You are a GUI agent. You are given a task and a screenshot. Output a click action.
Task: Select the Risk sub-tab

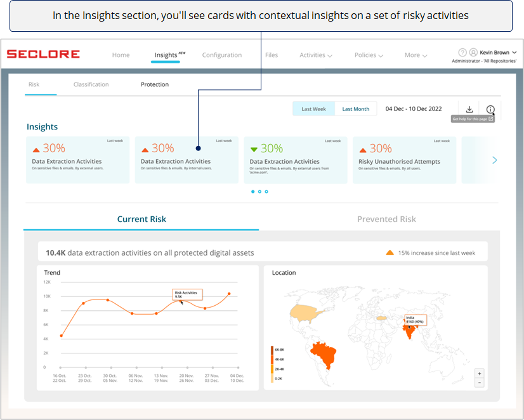pos(34,84)
